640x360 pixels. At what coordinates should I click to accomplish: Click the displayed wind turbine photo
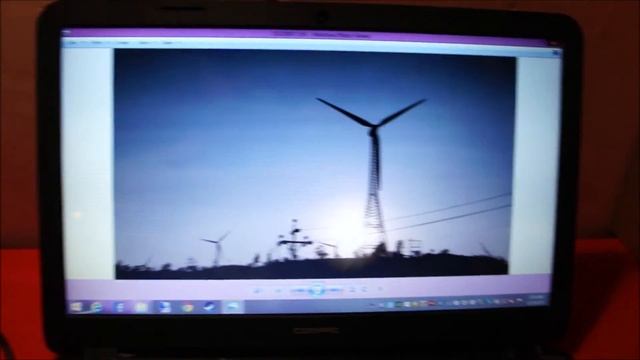tap(313, 164)
